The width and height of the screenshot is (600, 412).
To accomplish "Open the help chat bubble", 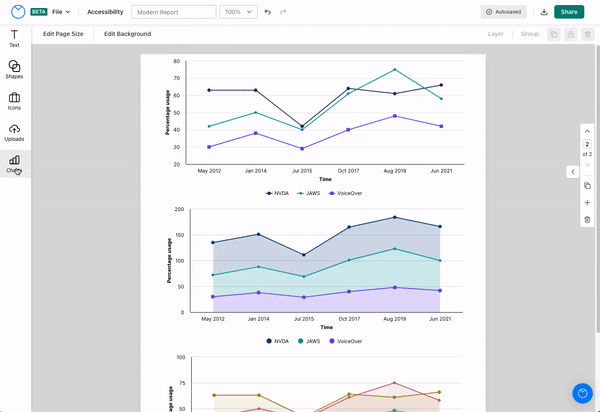I will tap(582, 393).
